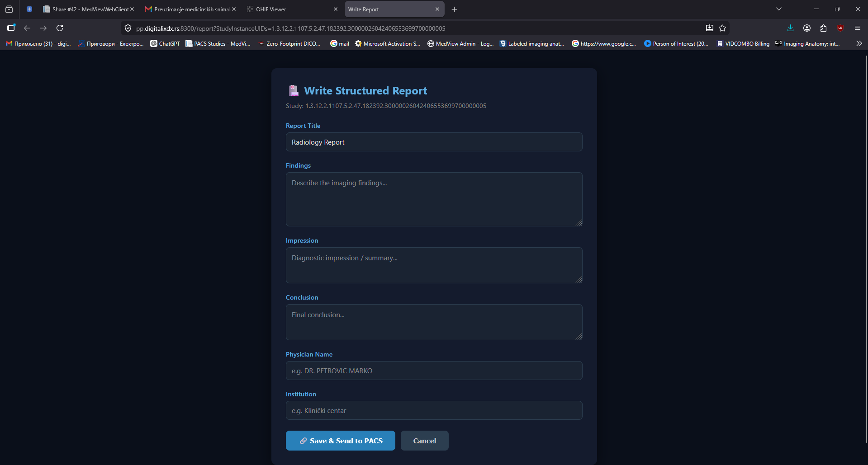Close the OHIF Viewer tab
This screenshot has width=868, height=465.
point(336,9)
